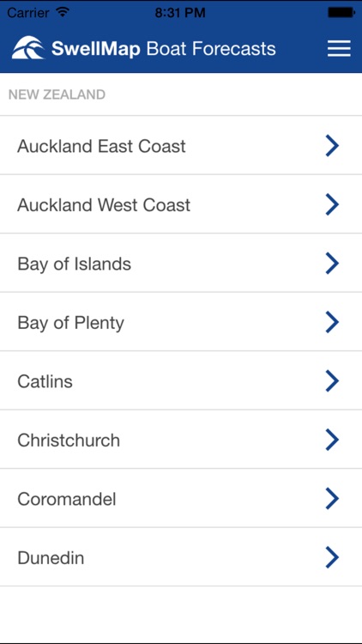The image size is (362, 644).
Task: Open Bay of Islands forecast
Action: click(181, 264)
